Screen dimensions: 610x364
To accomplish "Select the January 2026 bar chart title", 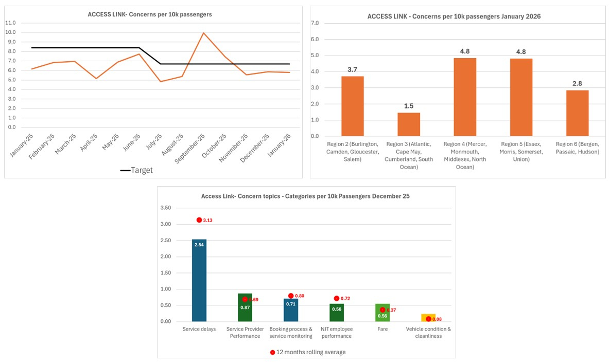I will pyautogui.click(x=454, y=16).
